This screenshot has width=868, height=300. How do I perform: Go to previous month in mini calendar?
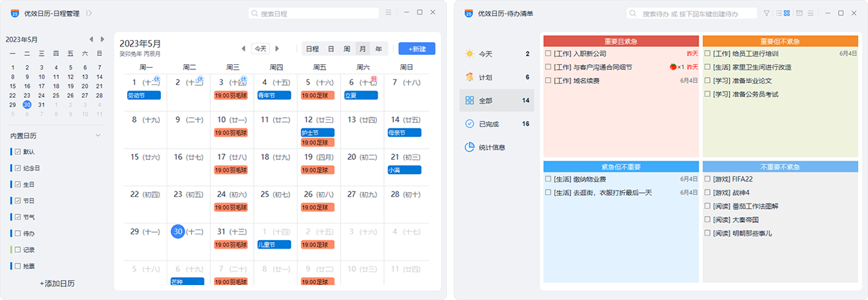tap(91, 39)
